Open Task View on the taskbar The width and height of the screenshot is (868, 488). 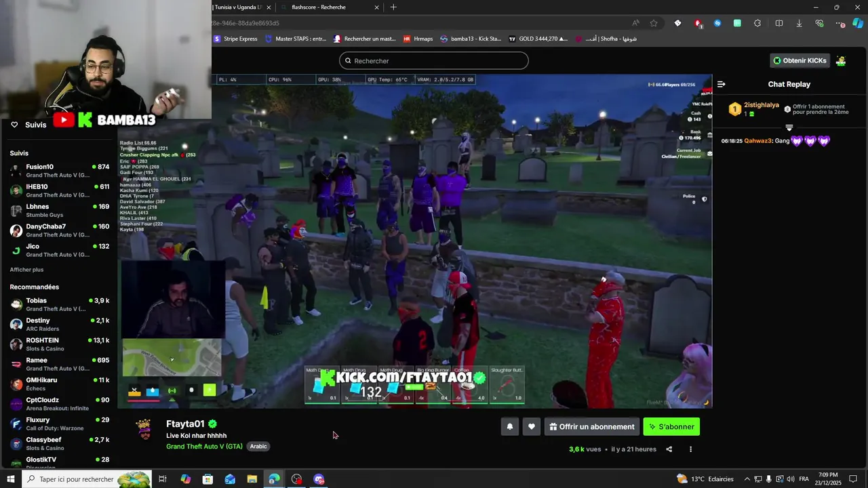[x=163, y=479]
